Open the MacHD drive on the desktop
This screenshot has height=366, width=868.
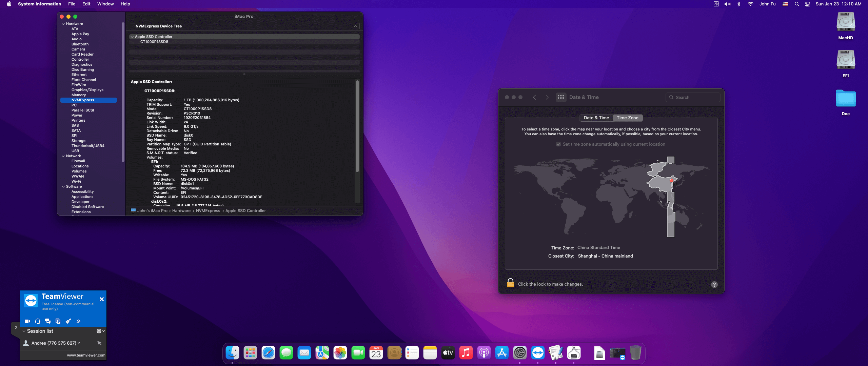[846, 26]
